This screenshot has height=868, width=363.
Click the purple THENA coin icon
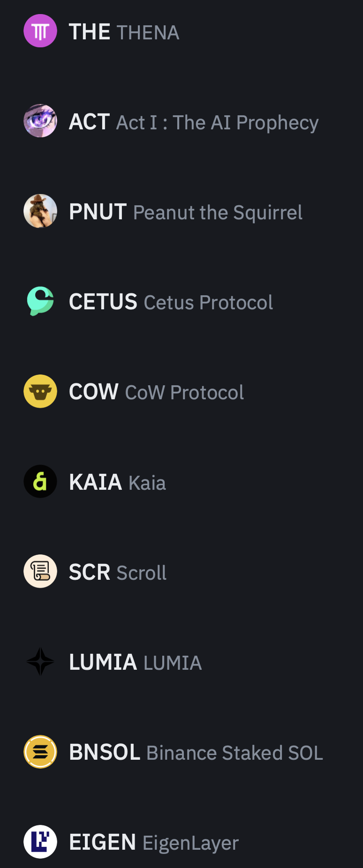40,31
